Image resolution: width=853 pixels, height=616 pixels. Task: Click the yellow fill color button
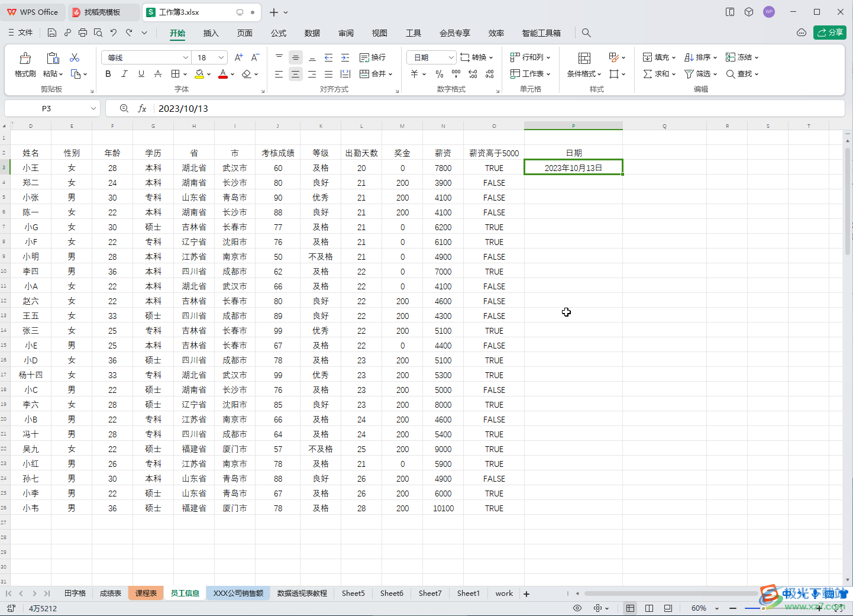(199, 74)
